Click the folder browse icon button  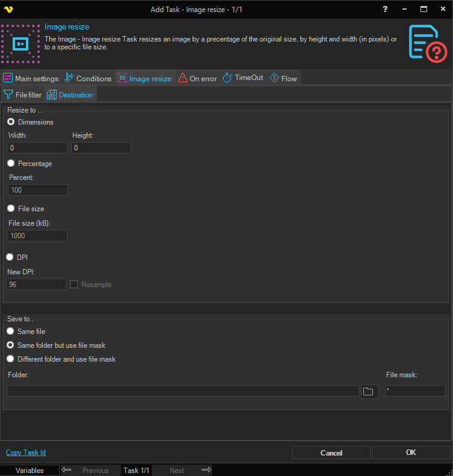pos(368,392)
